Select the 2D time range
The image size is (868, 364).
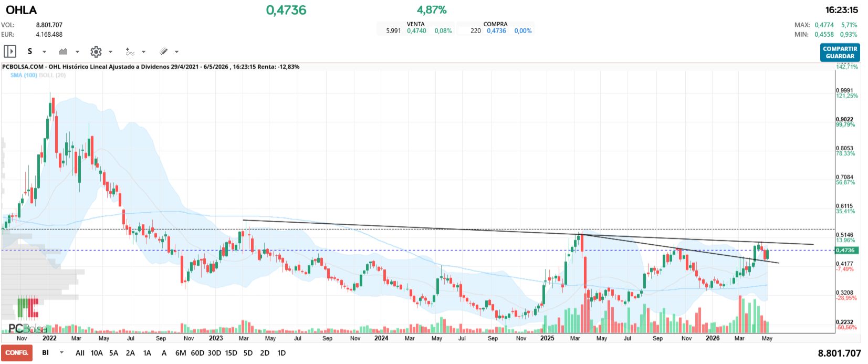pos(265,353)
